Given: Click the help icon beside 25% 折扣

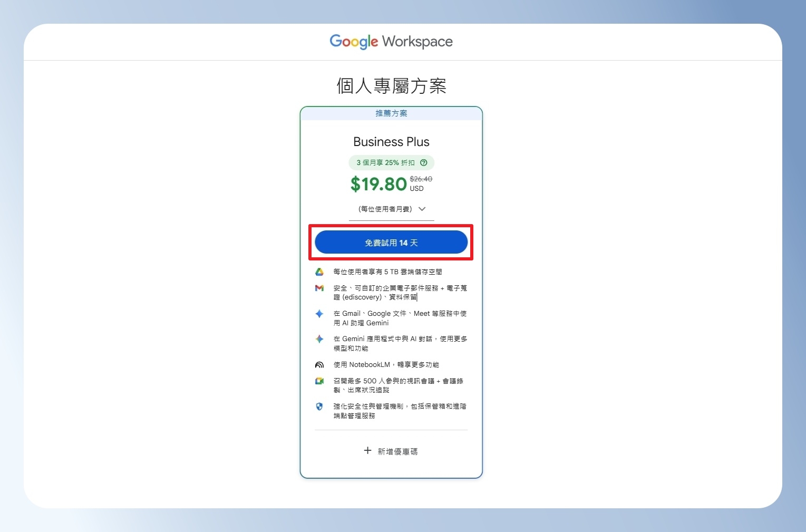Looking at the screenshot, I should [423, 162].
